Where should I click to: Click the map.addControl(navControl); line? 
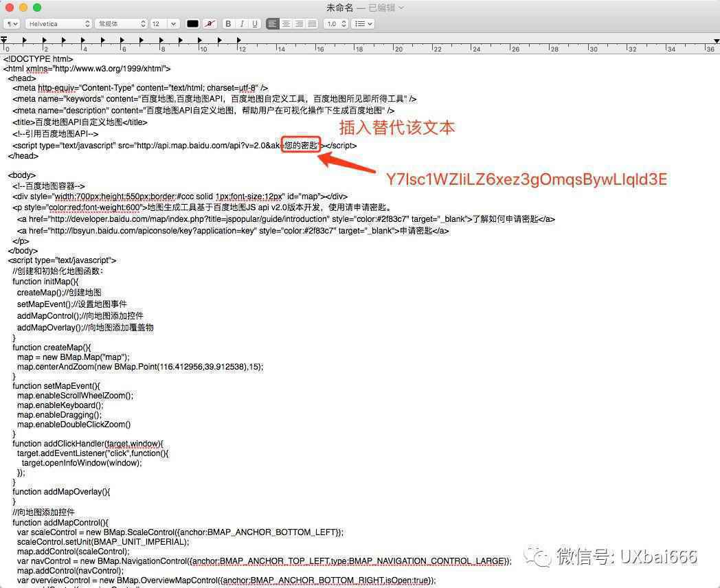tap(70, 571)
